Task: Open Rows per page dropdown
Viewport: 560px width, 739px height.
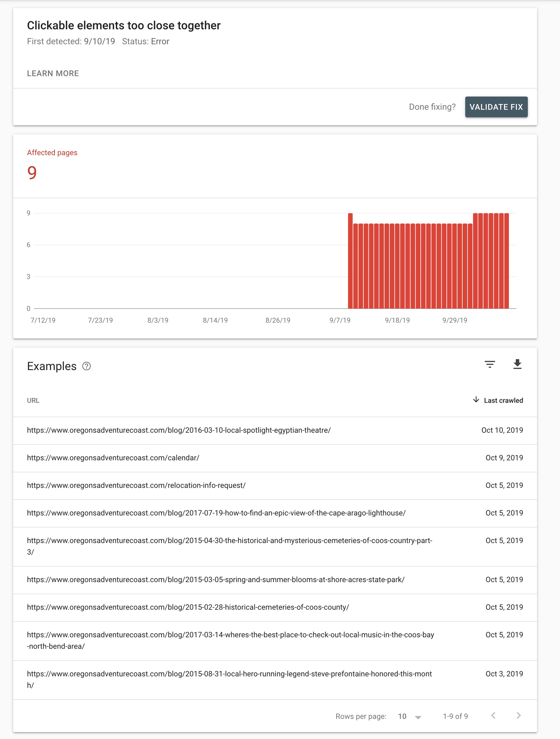Action: tap(410, 716)
